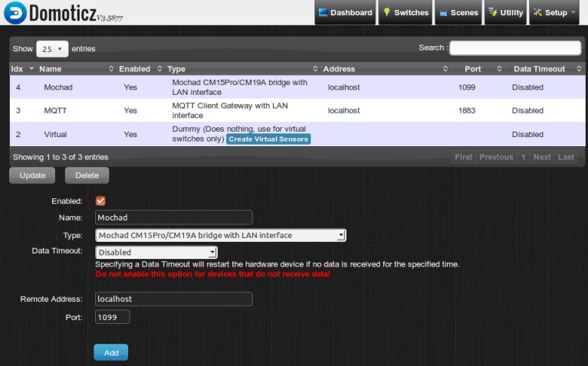This screenshot has height=366, width=588.
Task: Sort table by Idx column
Action: point(21,69)
